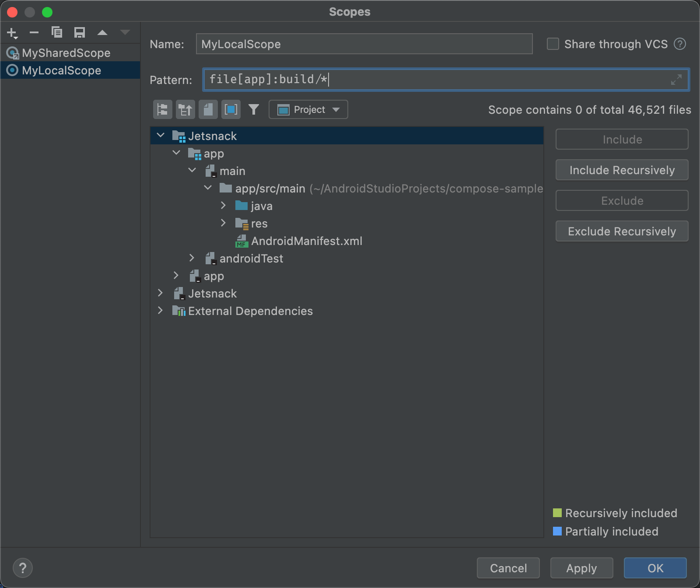Remove the selected scope with minus icon
This screenshot has width=700, height=588.
pyautogui.click(x=34, y=33)
